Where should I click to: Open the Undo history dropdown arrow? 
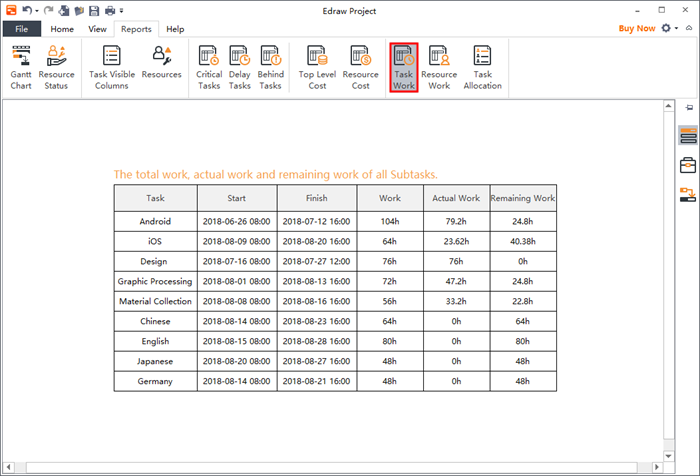(x=37, y=11)
